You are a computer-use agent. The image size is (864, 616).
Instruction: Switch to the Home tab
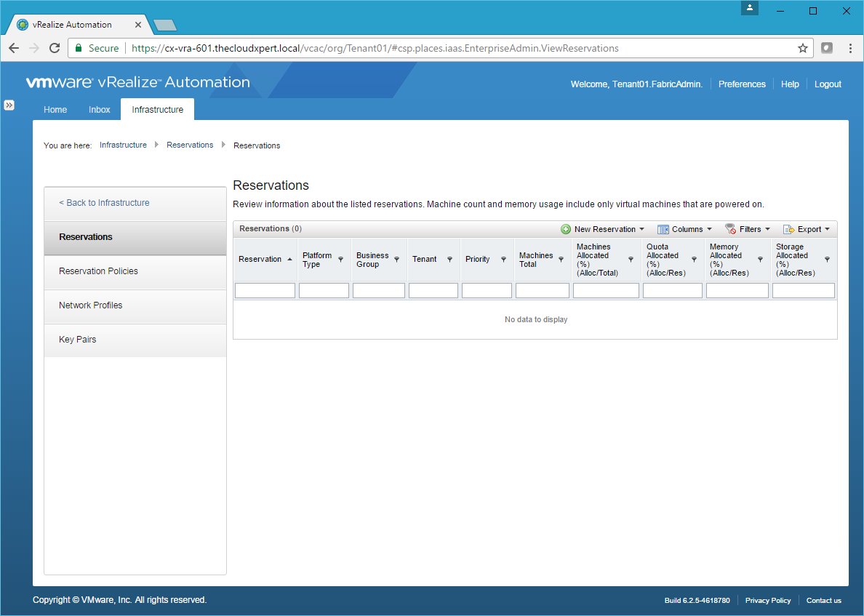[55, 110]
